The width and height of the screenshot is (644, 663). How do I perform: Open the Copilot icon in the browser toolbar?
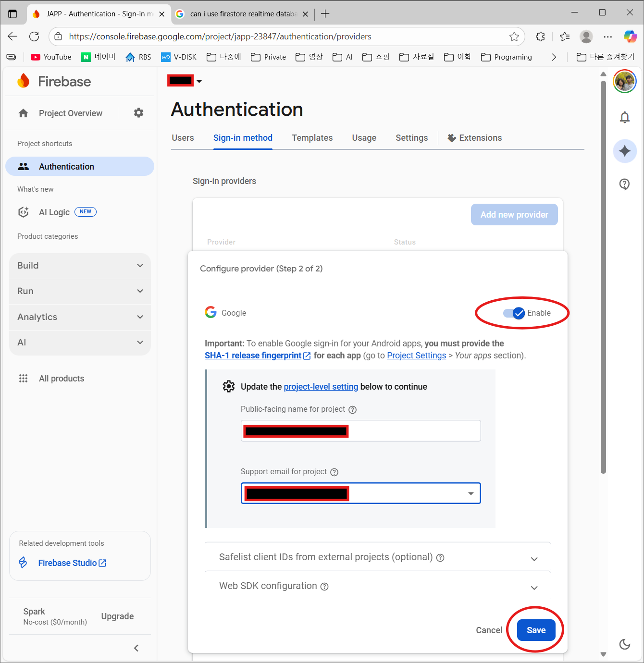click(x=630, y=37)
